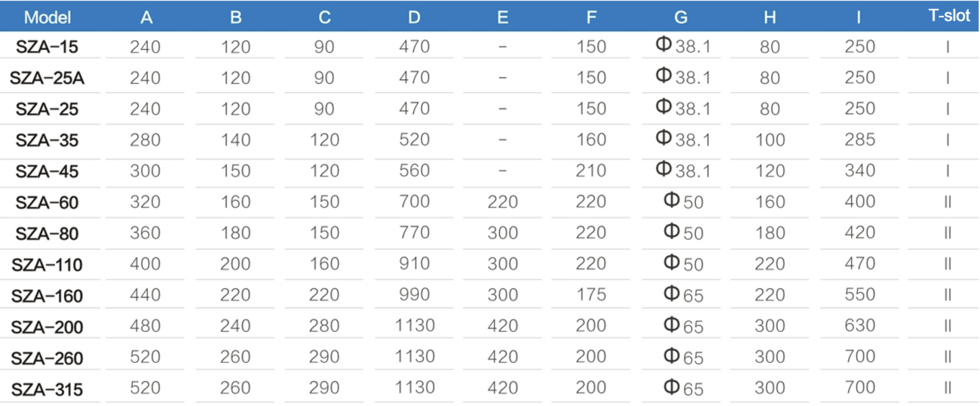980x406 pixels.
Task: Click the 175 cell in column F
Action: tap(591, 295)
